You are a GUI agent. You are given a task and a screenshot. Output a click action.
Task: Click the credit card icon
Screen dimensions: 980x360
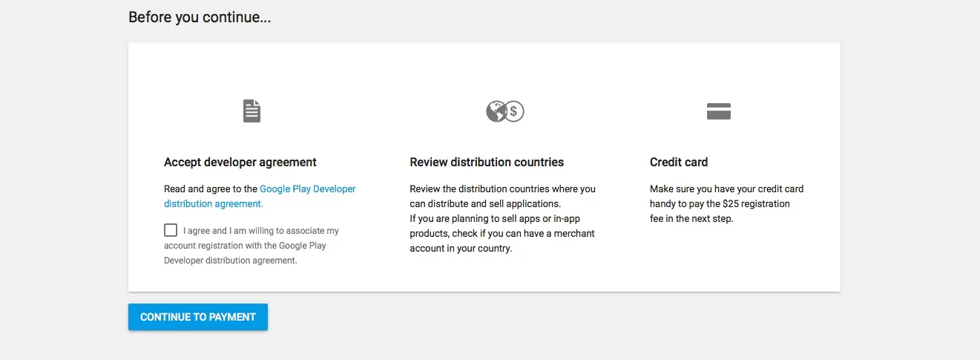click(719, 111)
